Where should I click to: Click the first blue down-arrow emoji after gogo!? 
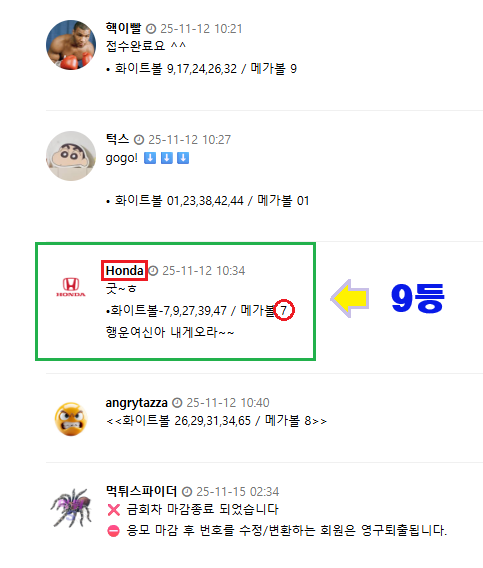(x=150, y=158)
